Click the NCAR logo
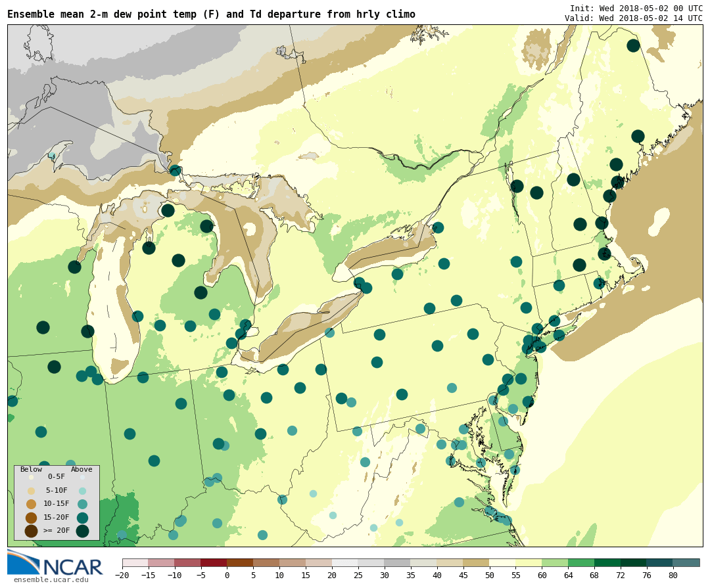The image size is (710, 588). point(55,562)
